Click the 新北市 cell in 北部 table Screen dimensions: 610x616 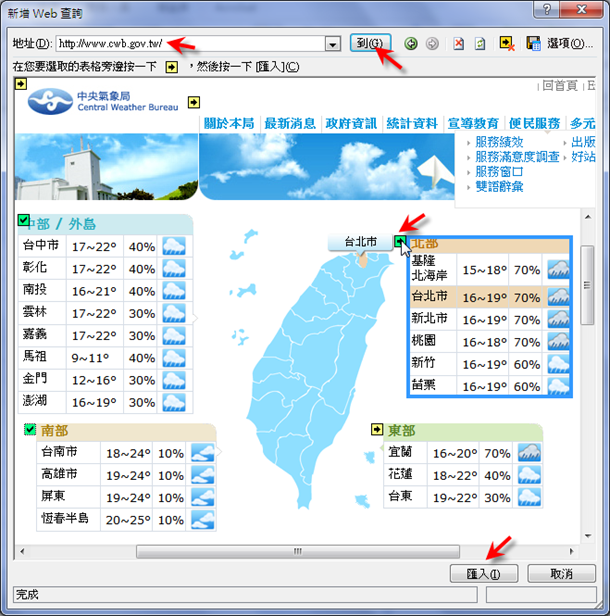pos(433,319)
